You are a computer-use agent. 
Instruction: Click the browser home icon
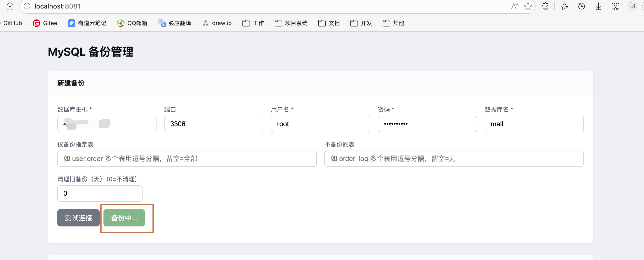[10, 6]
